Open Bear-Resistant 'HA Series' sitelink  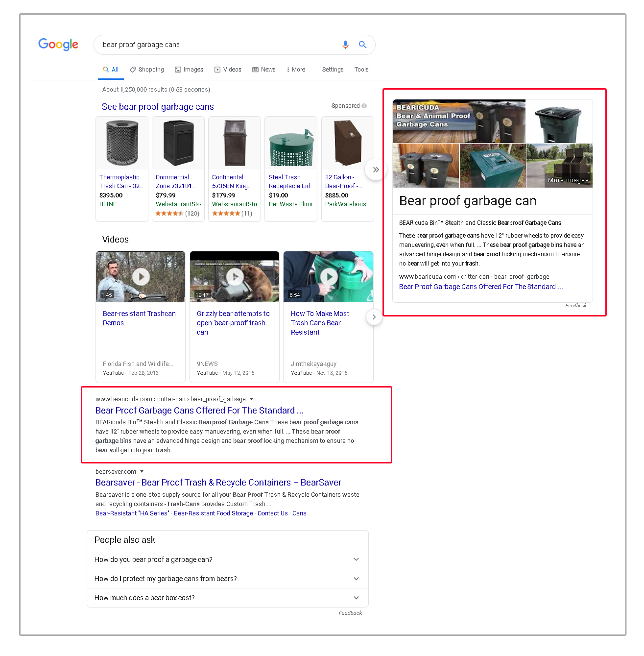coord(132,513)
